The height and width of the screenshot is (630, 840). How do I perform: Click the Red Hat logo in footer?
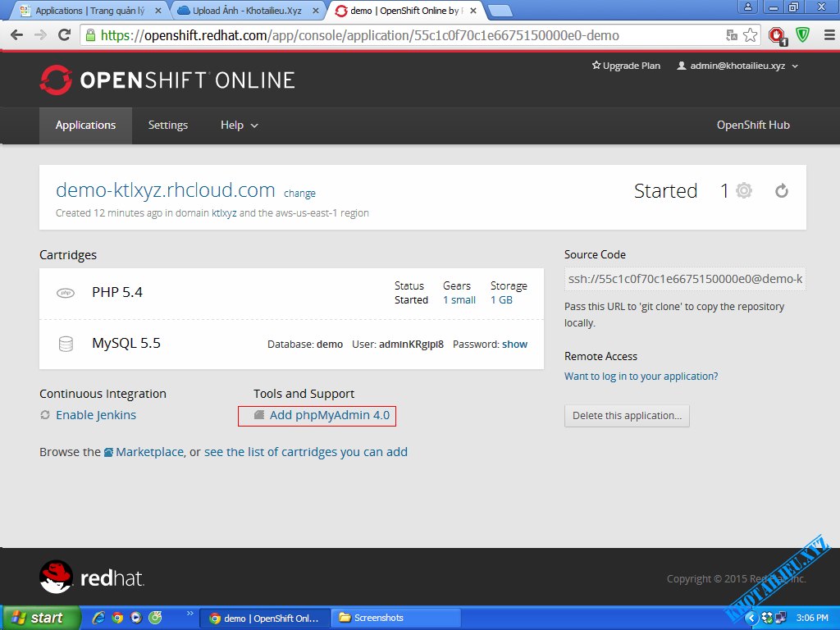[92, 577]
